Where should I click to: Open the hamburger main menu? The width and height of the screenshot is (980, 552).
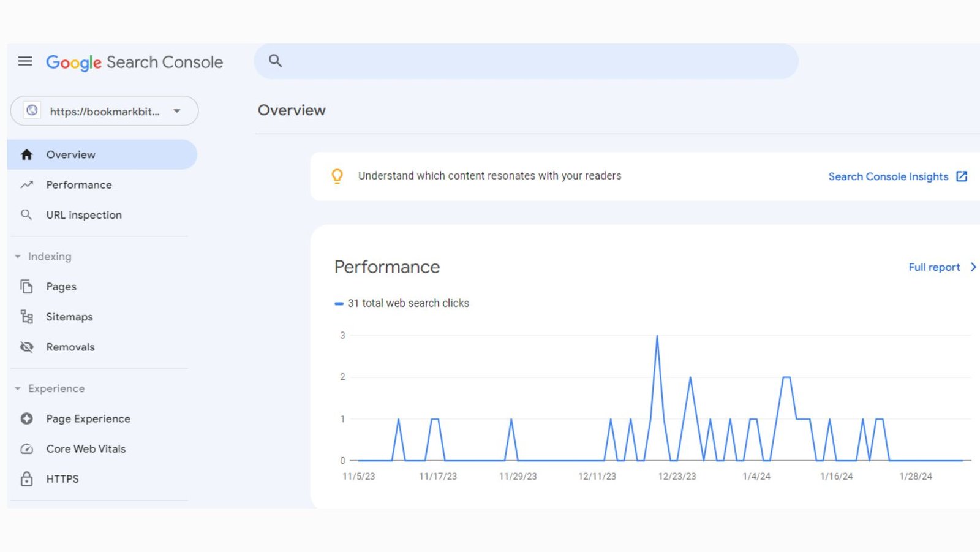(x=25, y=61)
